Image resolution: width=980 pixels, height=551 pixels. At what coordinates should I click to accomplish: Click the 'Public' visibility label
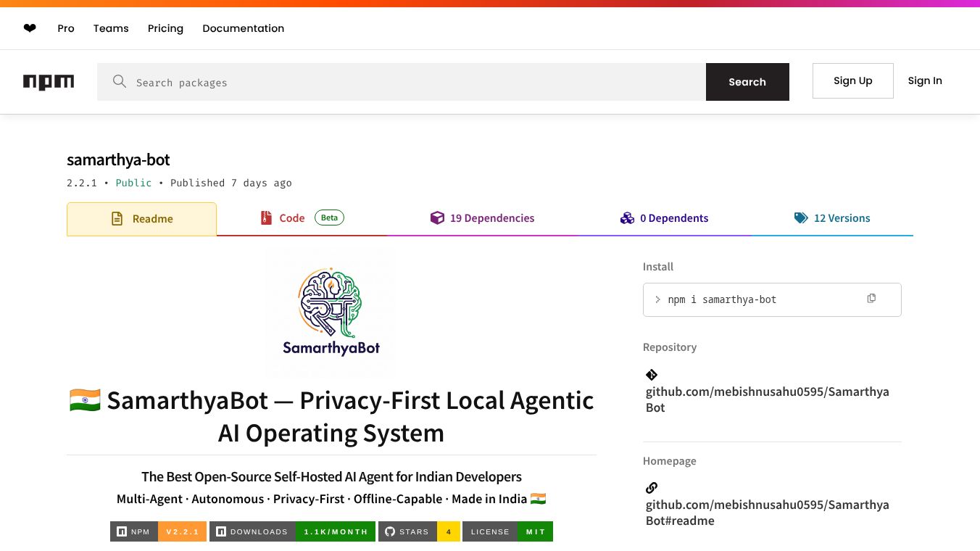[x=134, y=183]
